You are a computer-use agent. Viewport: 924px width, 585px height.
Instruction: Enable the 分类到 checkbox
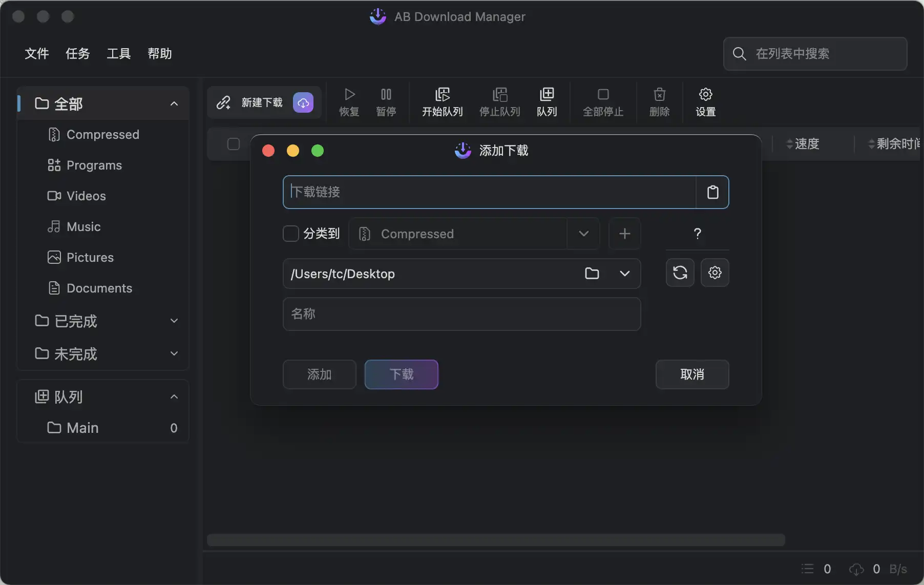291,234
